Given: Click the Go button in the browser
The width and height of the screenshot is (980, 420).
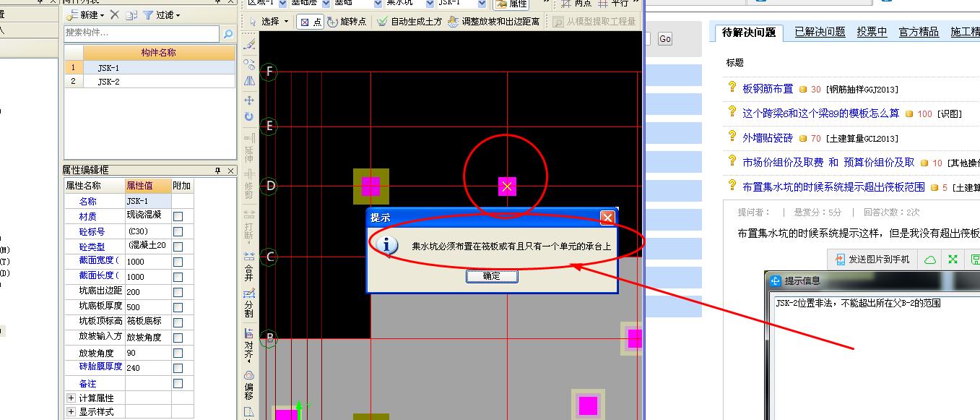Looking at the screenshot, I should [x=664, y=39].
